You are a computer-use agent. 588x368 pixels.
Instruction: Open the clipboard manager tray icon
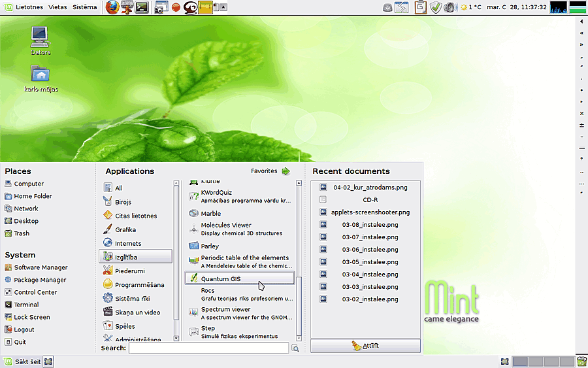420,7
